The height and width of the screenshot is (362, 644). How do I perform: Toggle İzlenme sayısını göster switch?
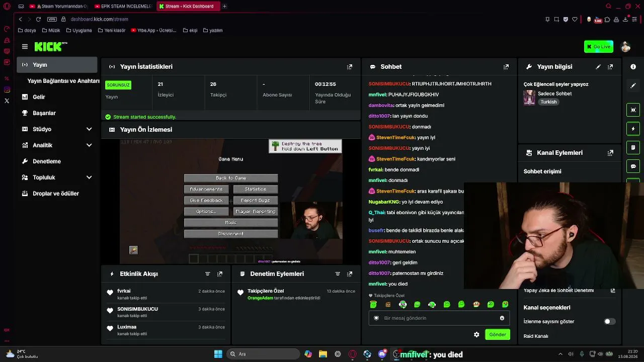click(x=609, y=322)
